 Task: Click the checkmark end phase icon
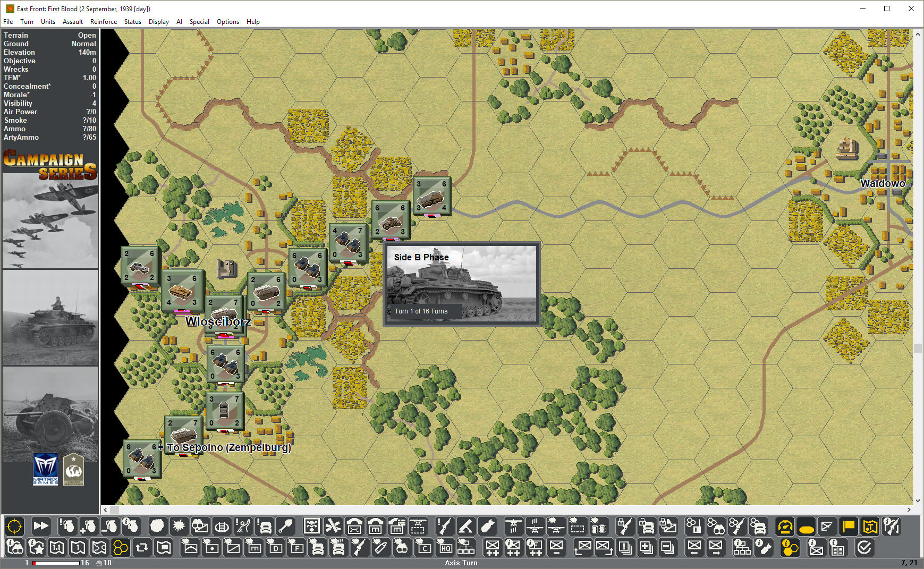[x=864, y=547]
